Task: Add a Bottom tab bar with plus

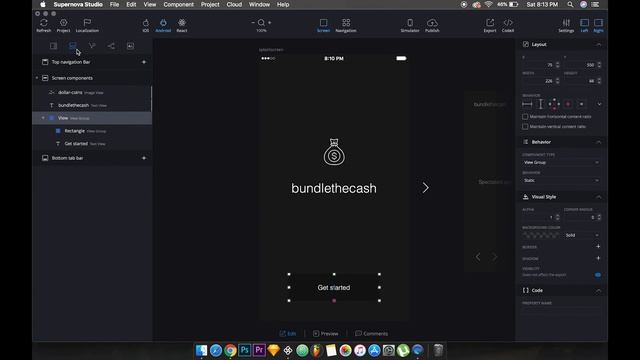Action: pos(144,158)
